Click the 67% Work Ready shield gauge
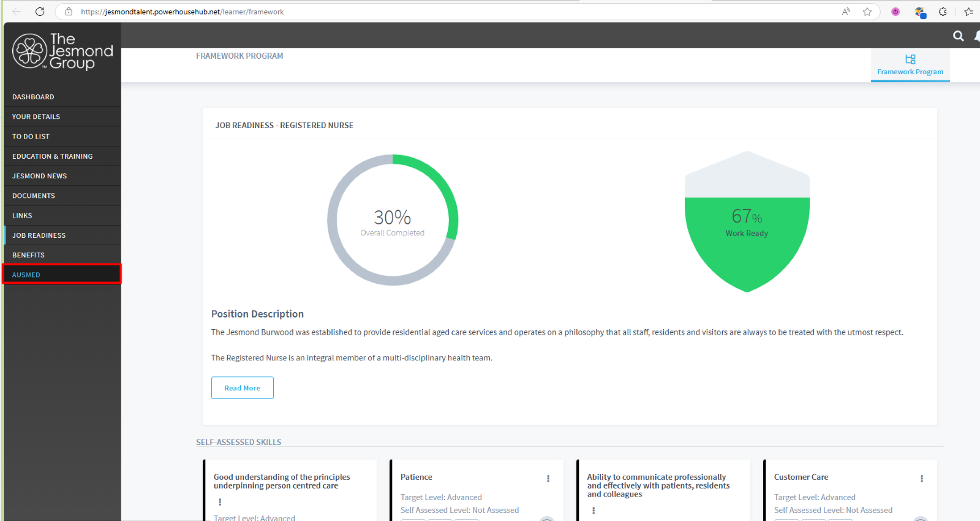980x521 pixels. tap(747, 222)
